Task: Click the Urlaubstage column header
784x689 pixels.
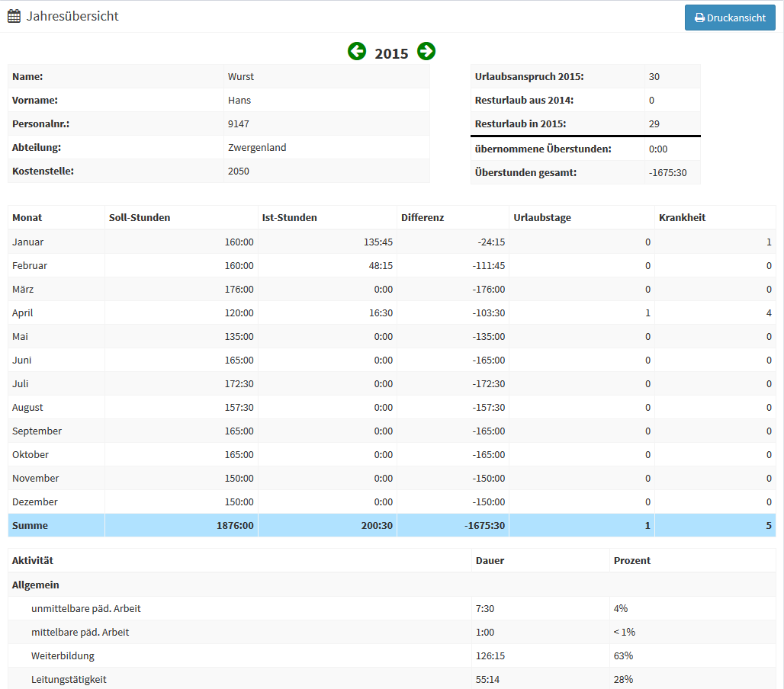Action: pyautogui.click(x=542, y=217)
